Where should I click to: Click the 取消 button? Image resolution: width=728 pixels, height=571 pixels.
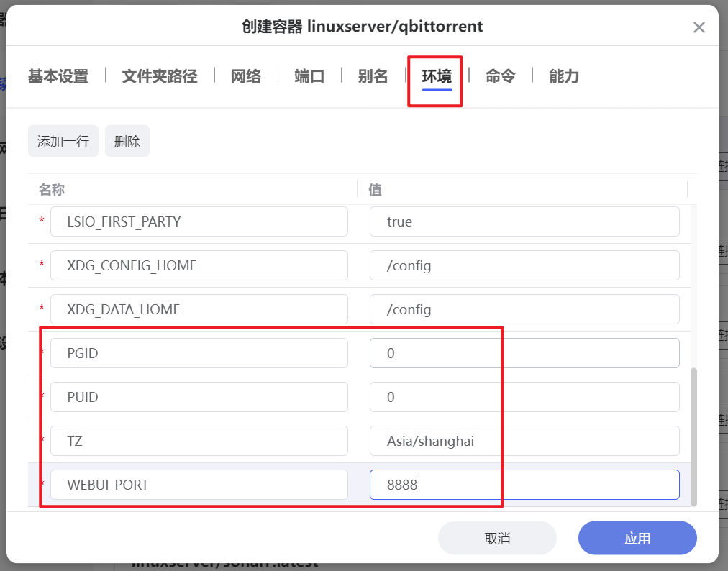click(x=497, y=538)
